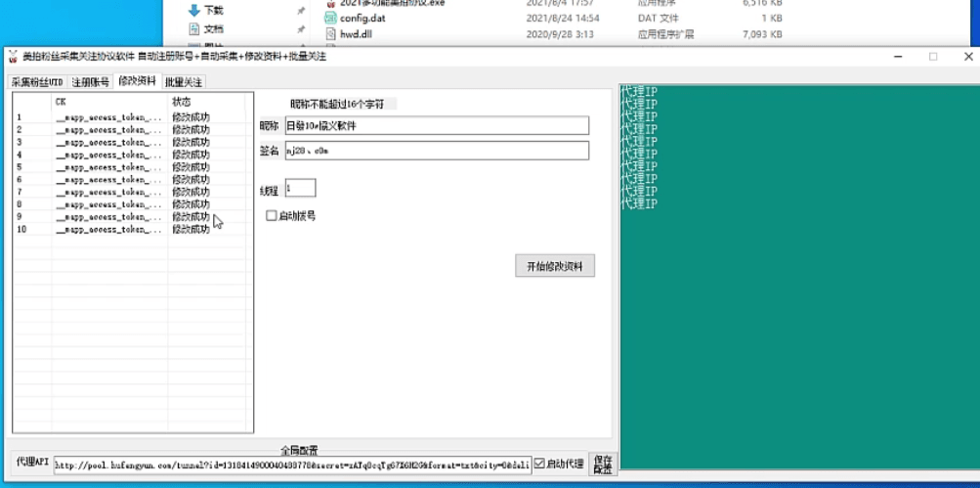The image size is (980, 488).
Task: Click the 状态 column header
Action: click(x=182, y=102)
